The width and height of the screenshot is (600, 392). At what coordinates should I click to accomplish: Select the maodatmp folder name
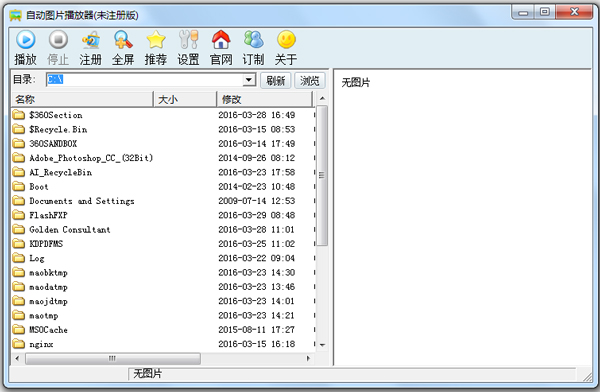point(48,287)
